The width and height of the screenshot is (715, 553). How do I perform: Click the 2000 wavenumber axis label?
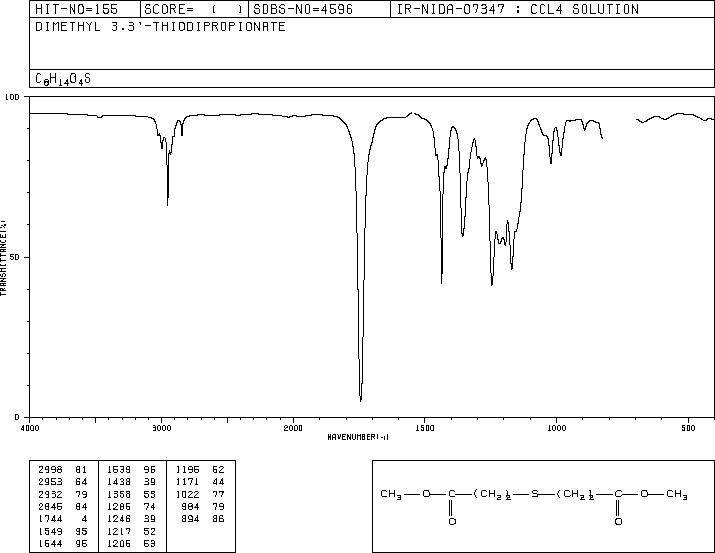(x=293, y=428)
